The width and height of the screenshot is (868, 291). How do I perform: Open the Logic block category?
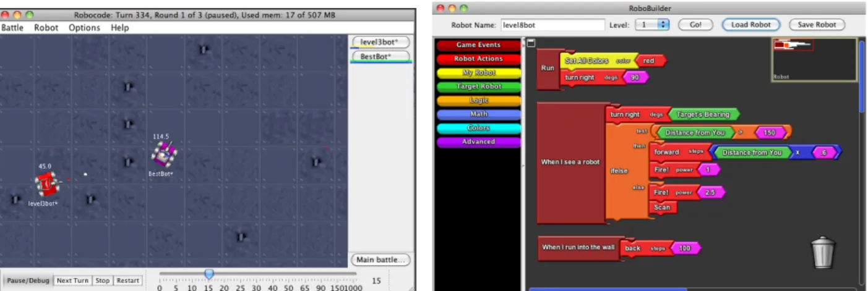[x=478, y=100]
